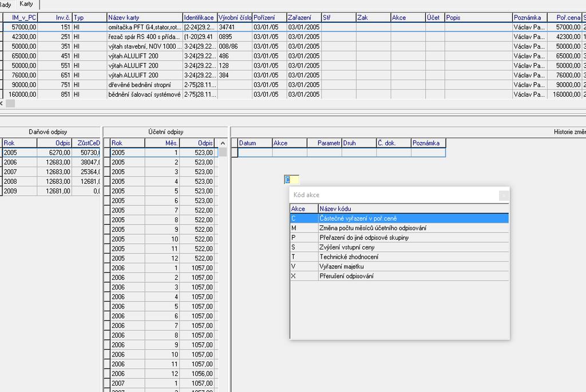Select accounting depreciation 2006 month 12 value 1056,00
The width and height of the screenshot is (586, 392).
pos(197,374)
